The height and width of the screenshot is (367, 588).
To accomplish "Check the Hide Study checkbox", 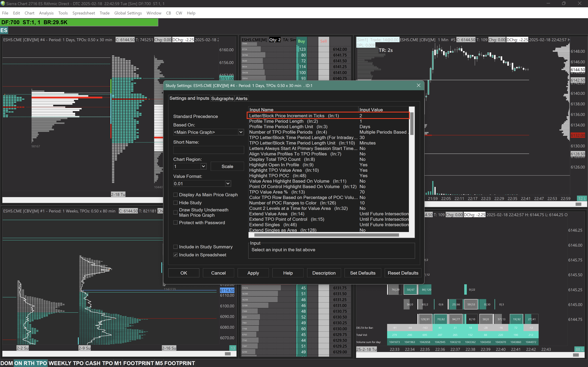I will (176, 203).
